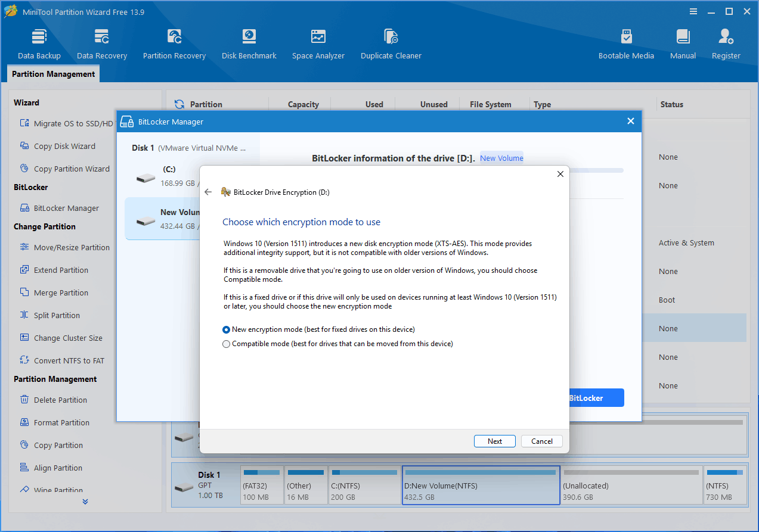Open Space Analyzer
Image resolution: width=759 pixels, height=532 pixels.
[x=318, y=45]
